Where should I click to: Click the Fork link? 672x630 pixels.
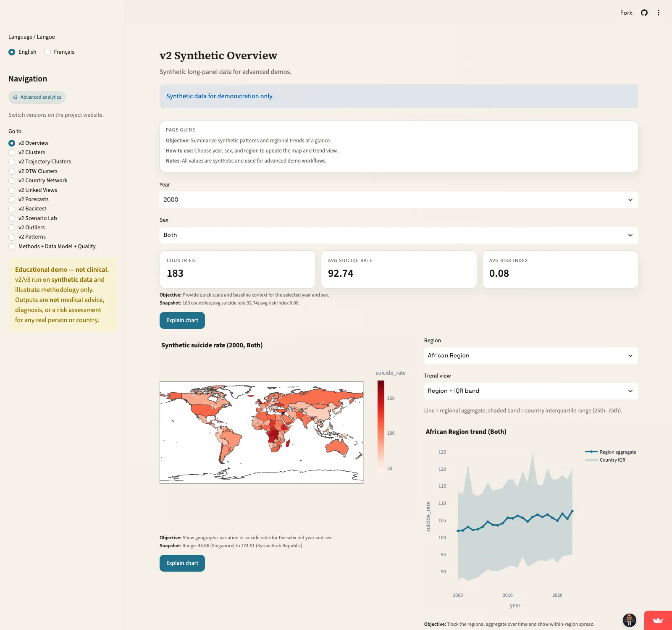pos(626,13)
